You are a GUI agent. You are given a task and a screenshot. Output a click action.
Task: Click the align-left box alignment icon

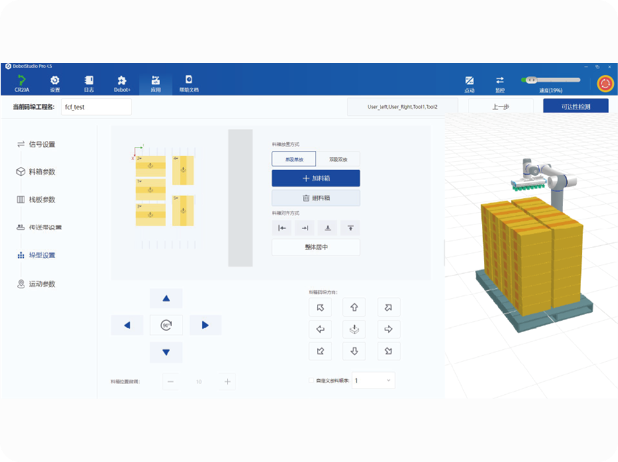coord(282,228)
